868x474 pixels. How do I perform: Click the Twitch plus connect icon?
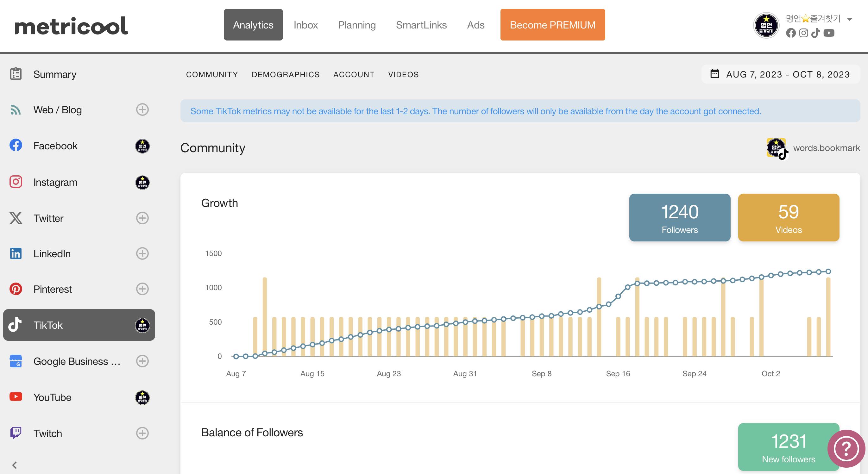142,433
